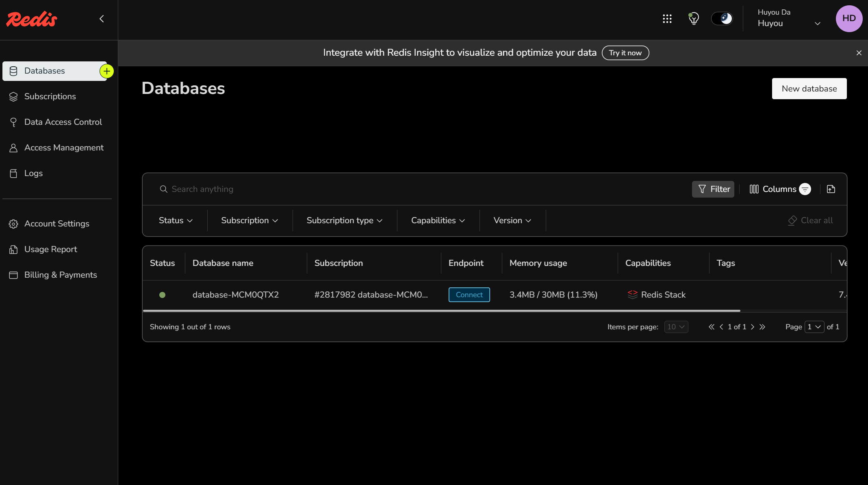
Task: Click the lightbulb tips icon
Action: [x=694, y=19]
